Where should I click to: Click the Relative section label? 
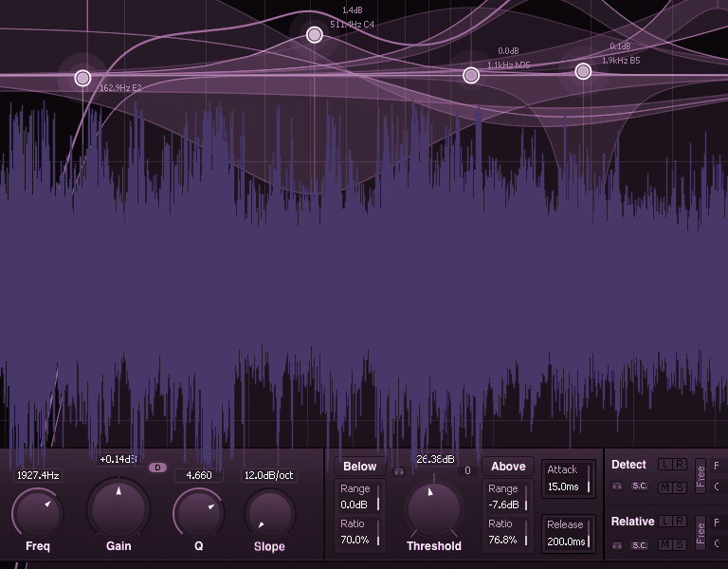pyautogui.click(x=632, y=522)
